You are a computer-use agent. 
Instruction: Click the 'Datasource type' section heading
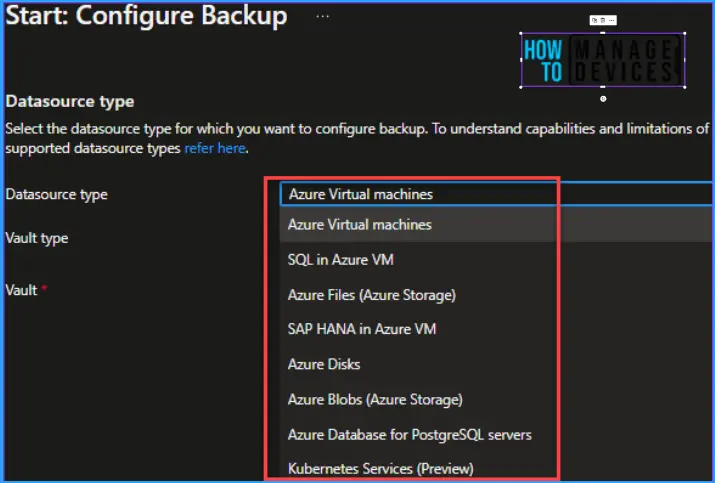(70, 101)
